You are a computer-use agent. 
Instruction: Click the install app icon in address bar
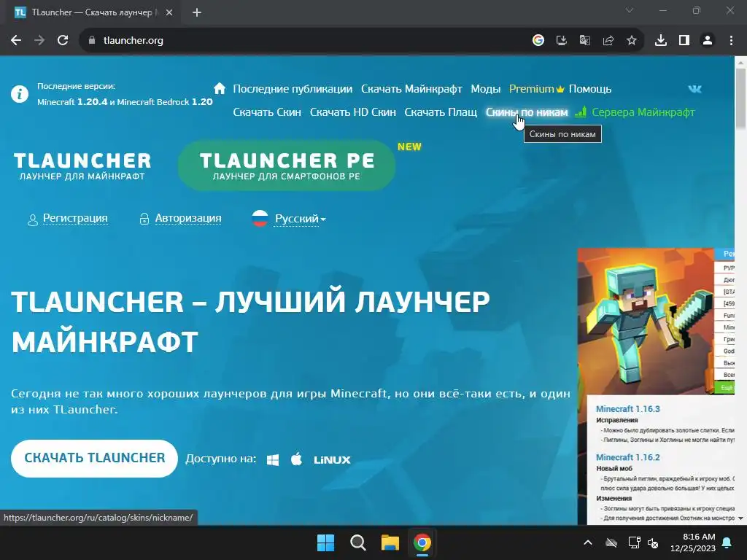tap(562, 41)
